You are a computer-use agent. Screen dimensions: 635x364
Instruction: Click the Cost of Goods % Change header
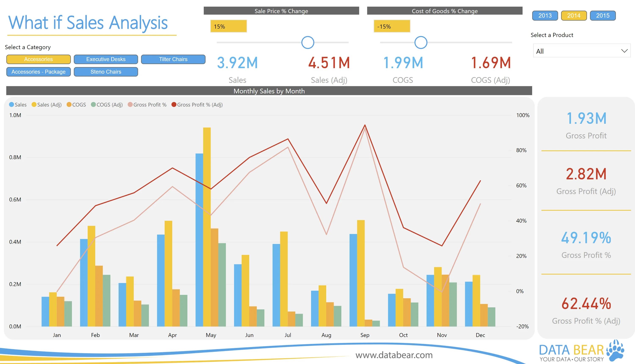[x=444, y=11]
